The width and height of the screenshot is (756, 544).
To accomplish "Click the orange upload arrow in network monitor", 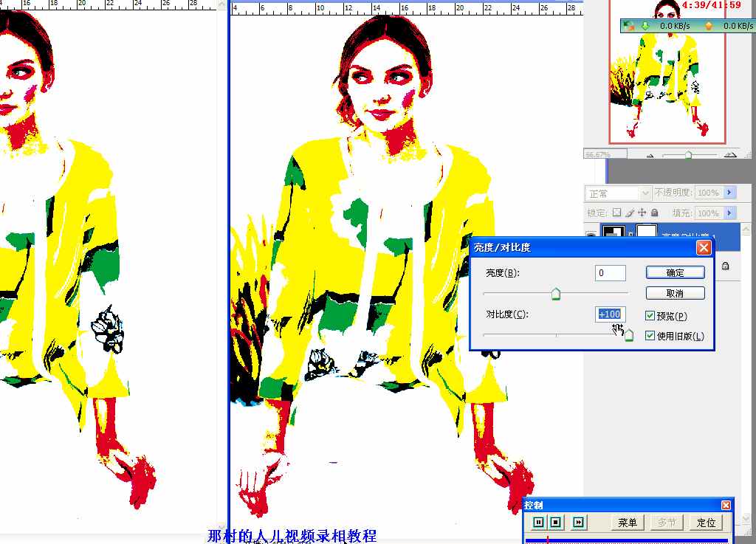I will click(x=708, y=26).
